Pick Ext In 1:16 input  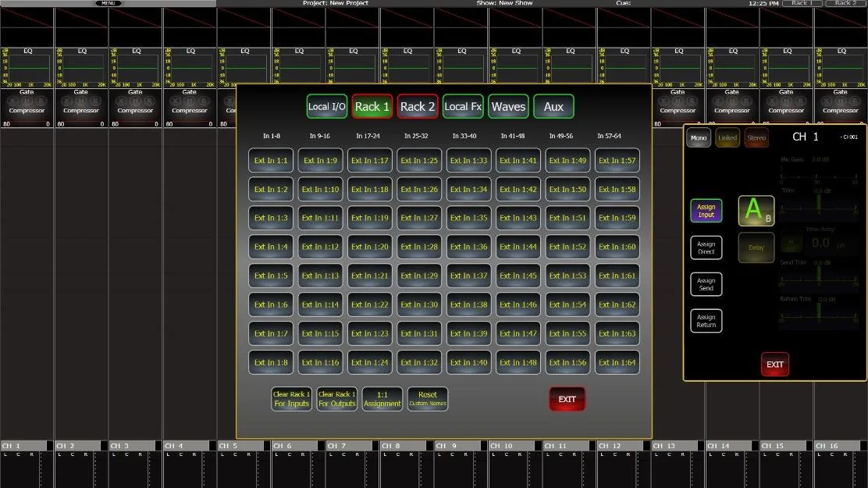pyautogui.click(x=320, y=362)
